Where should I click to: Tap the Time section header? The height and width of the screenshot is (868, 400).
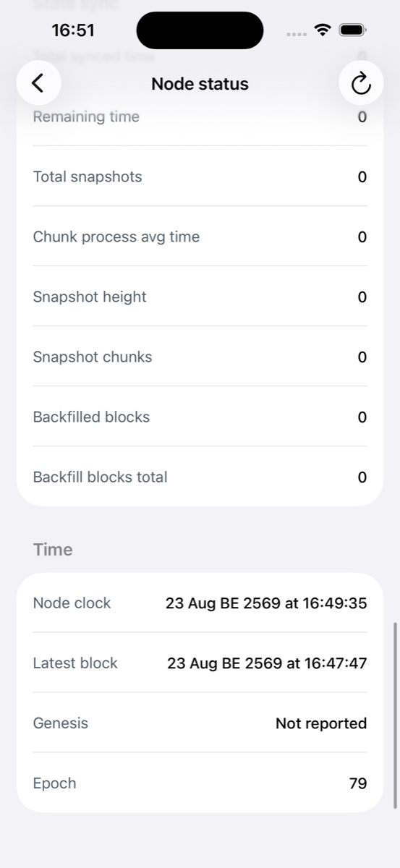[53, 550]
